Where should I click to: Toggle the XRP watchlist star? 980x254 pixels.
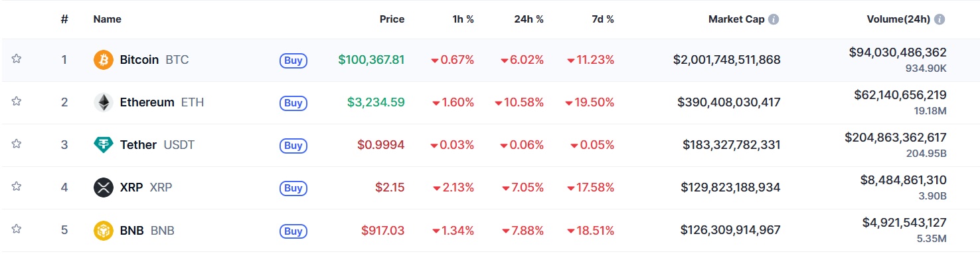[17, 187]
